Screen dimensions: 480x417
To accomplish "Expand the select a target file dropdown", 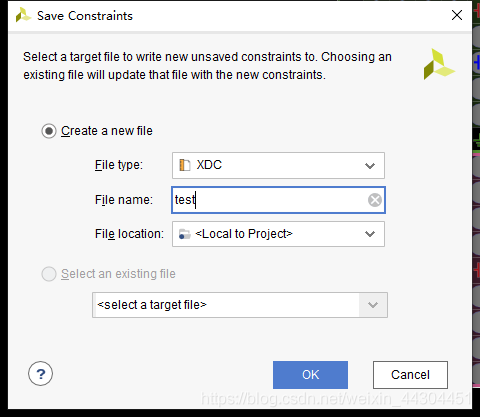I will tap(373, 305).
